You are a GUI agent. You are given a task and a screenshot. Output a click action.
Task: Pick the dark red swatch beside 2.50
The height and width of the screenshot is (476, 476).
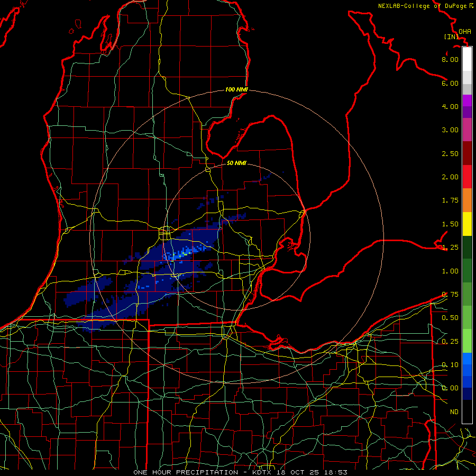point(467,153)
